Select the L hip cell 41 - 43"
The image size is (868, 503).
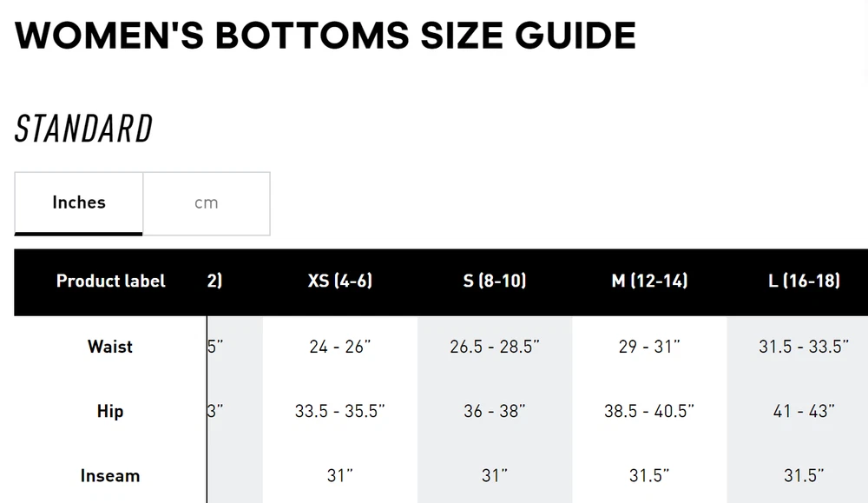point(804,411)
